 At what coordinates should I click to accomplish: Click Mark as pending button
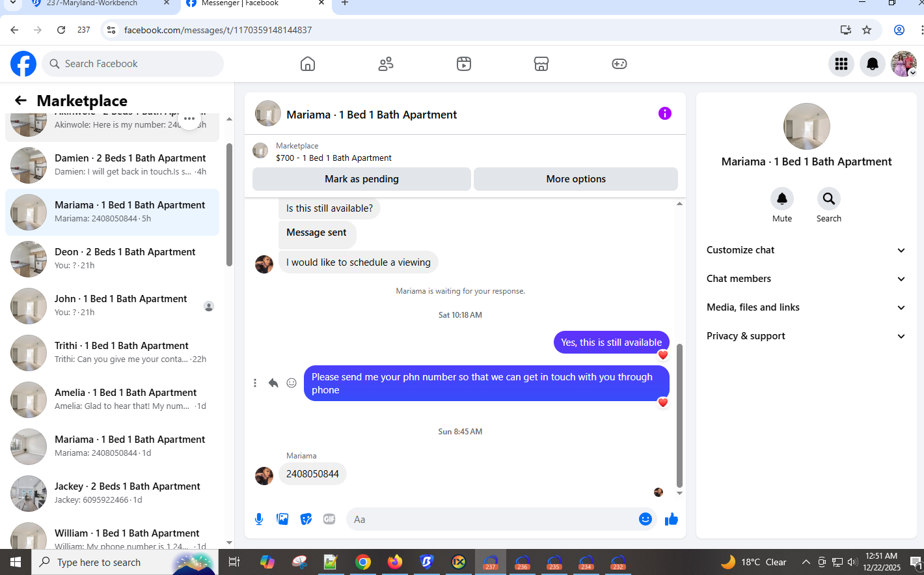[362, 179]
